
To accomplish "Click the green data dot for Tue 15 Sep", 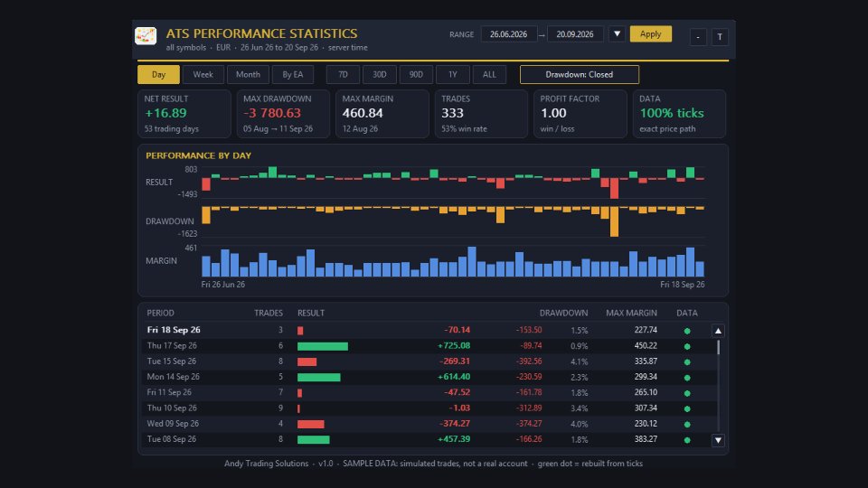I will click(x=687, y=361).
